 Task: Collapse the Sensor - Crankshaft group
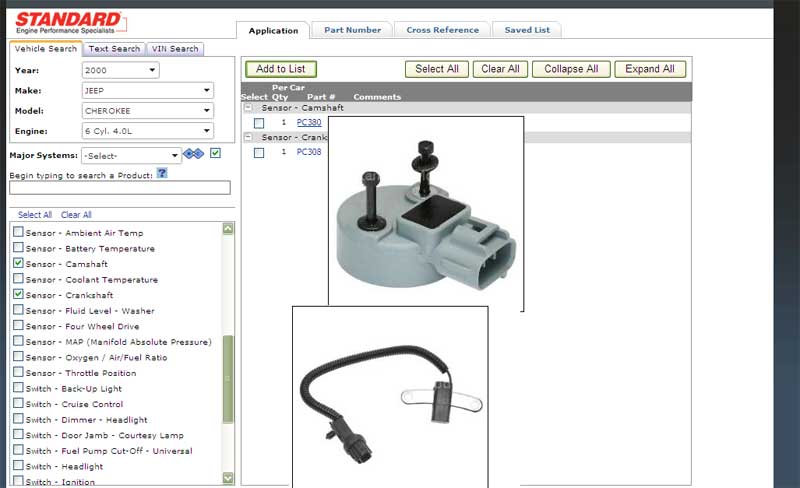(x=247, y=137)
